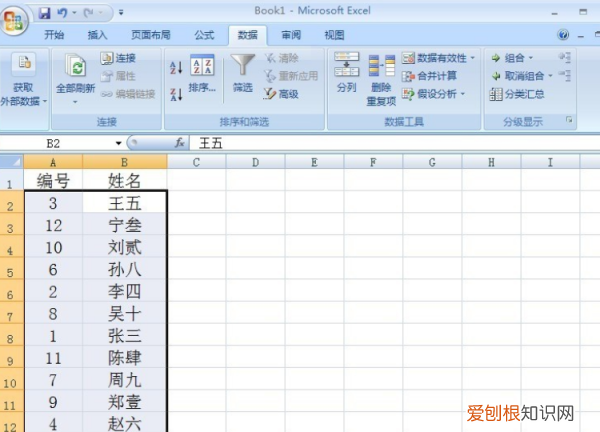Screen dimensions: 600x432
Task: Click the Office button logo
Action: (14, 20)
